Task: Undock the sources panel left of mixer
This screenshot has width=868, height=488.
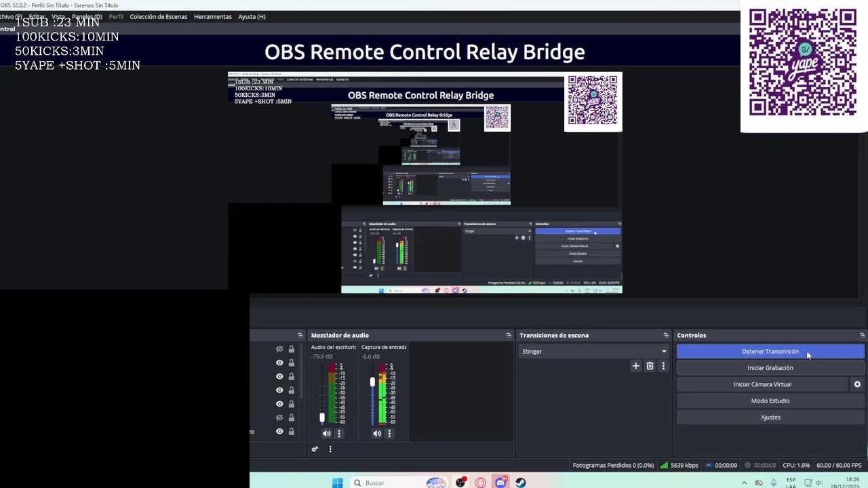Action: pyautogui.click(x=300, y=335)
